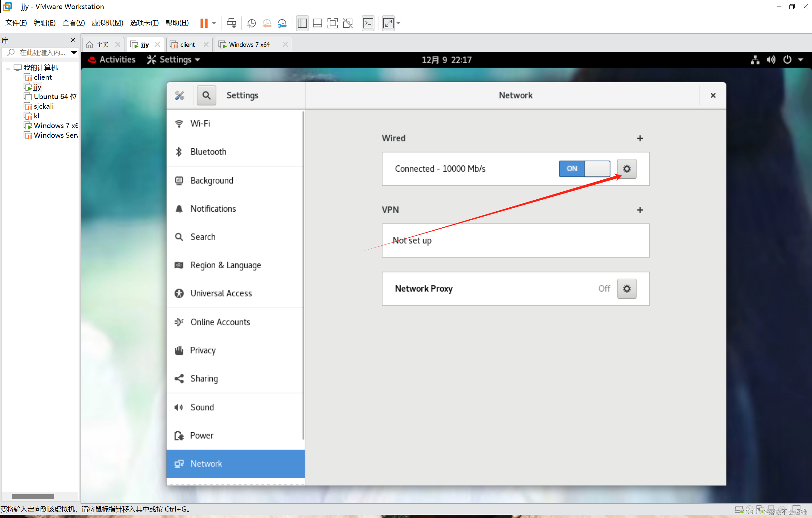Screen dimensions: 812x518
Task: Toggle the Wired connection ON switch
Action: [x=584, y=168]
